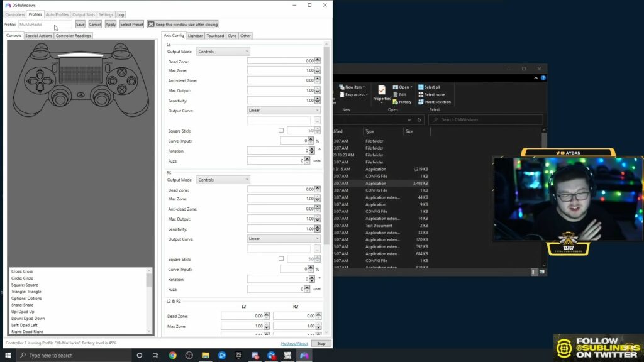Select the right stick on controller image
This screenshot has width=644, height=362.
tap(101, 97)
